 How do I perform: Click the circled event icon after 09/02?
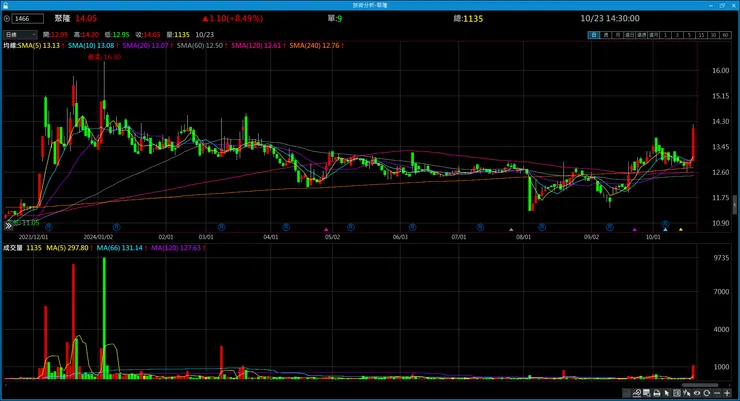tap(610, 227)
